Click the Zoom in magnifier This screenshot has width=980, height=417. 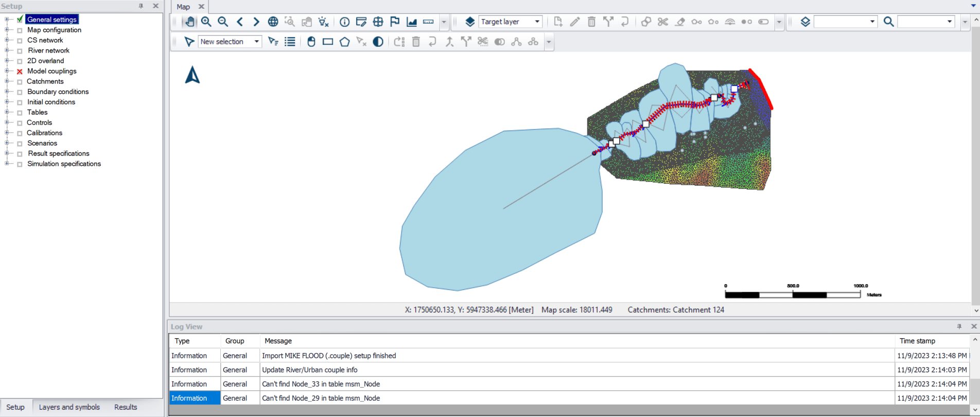(206, 22)
